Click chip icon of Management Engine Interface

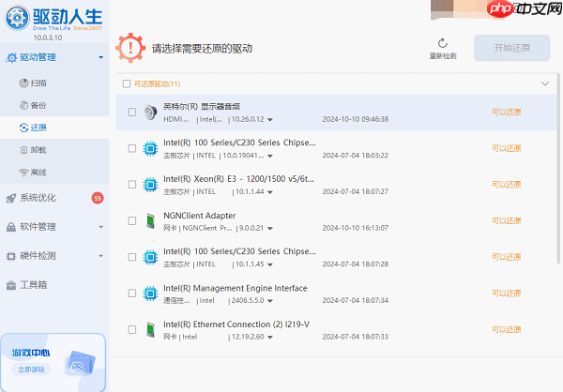click(150, 294)
